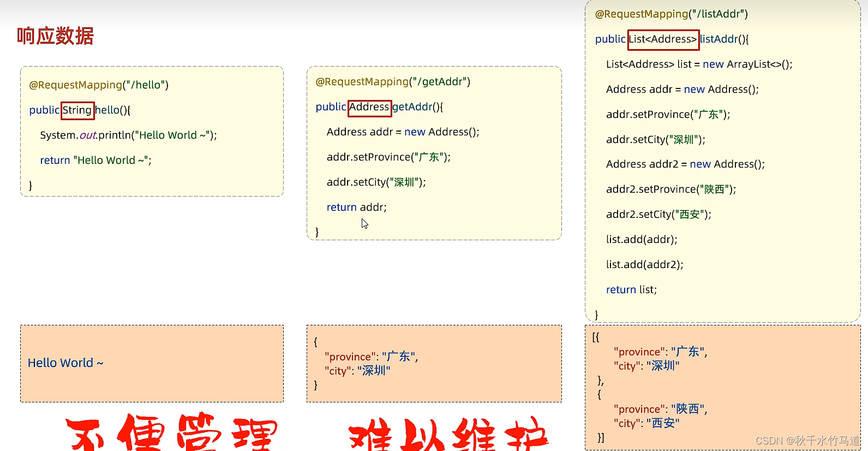Click the addr2.setProvince("陕西"); line
The width and height of the screenshot is (868, 451).
(x=671, y=189)
